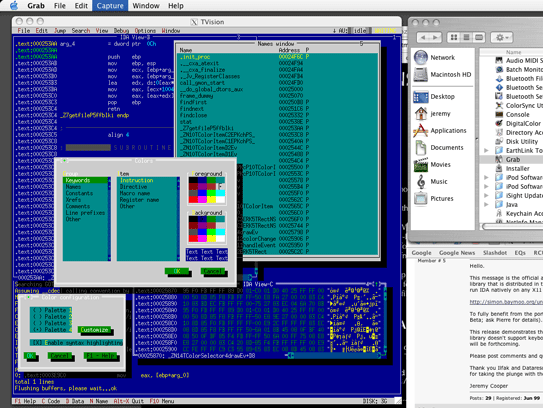Open IDA Options menu in TVision
Viewport: 543px width, 408px height.
coord(145,31)
